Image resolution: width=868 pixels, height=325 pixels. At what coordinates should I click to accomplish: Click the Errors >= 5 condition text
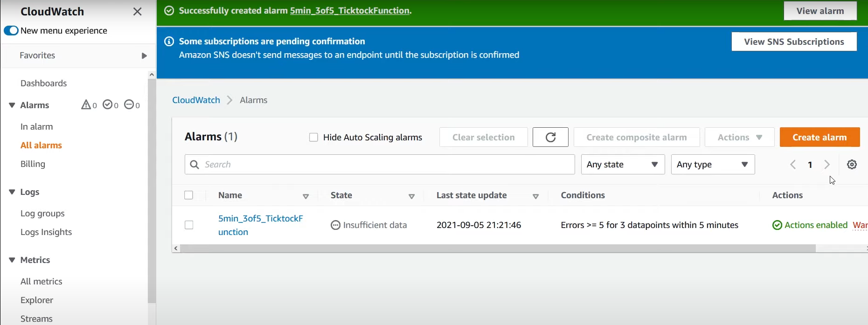649,225
